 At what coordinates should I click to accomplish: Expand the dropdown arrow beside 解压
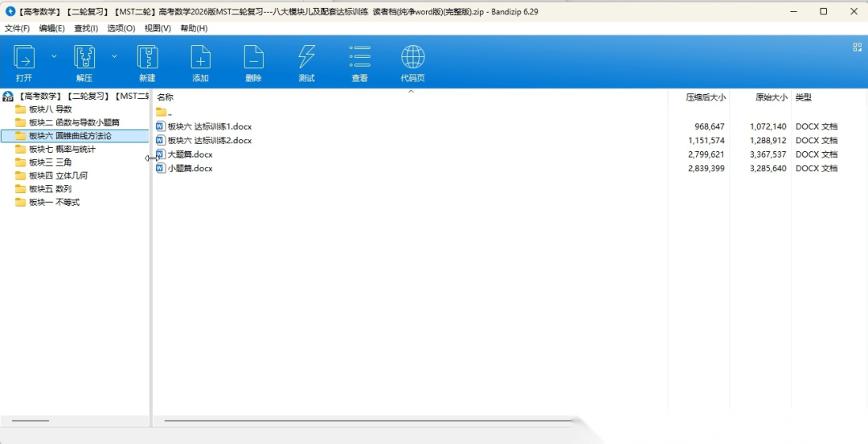pos(114,56)
